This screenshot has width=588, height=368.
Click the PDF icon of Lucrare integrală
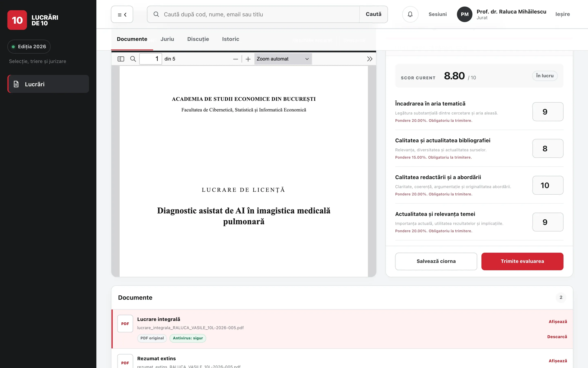[x=125, y=323]
